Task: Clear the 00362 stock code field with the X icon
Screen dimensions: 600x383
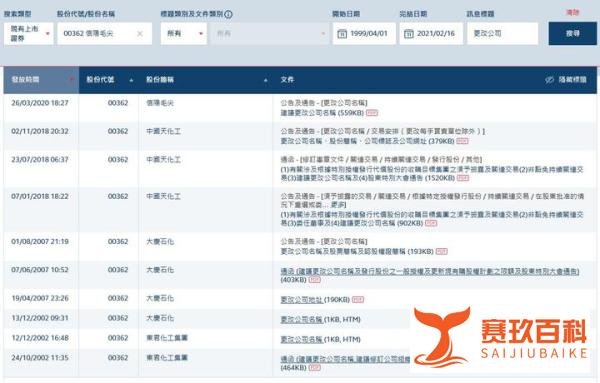Action: (x=140, y=34)
